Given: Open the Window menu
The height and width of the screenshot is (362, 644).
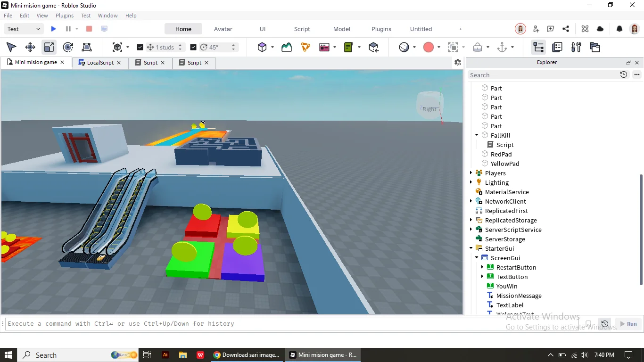Looking at the screenshot, I should (x=107, y=16).
